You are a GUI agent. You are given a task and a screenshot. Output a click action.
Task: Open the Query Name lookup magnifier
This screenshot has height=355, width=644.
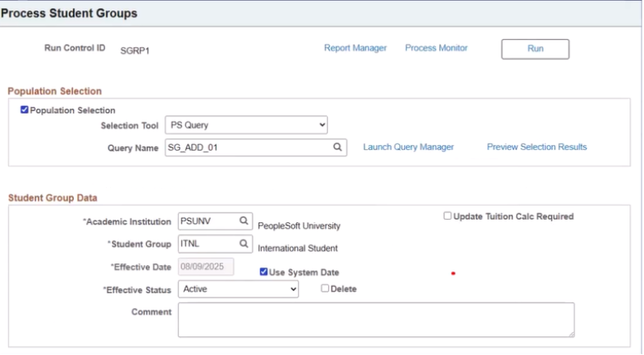tap(337, 147)
